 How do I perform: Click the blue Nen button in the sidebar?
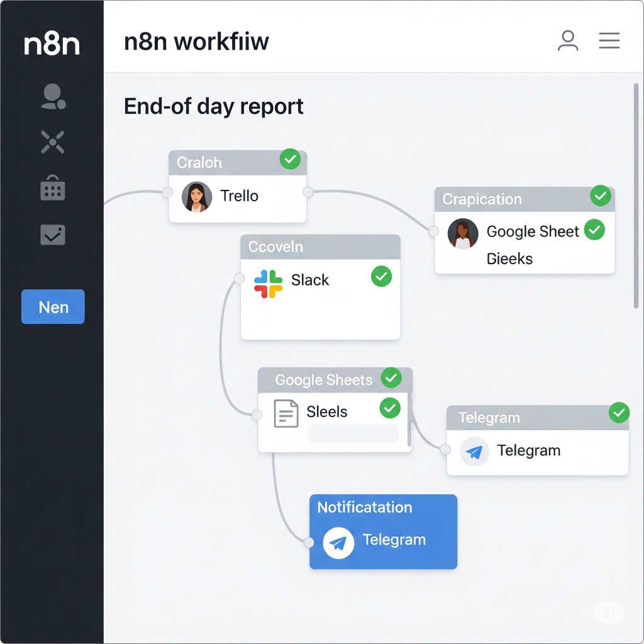[x=53, y=307]
